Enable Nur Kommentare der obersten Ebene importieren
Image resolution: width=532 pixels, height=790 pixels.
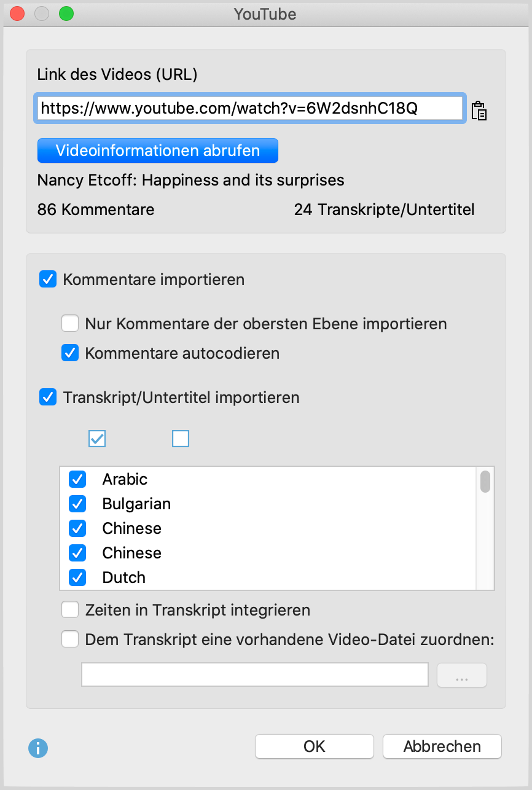70,323
